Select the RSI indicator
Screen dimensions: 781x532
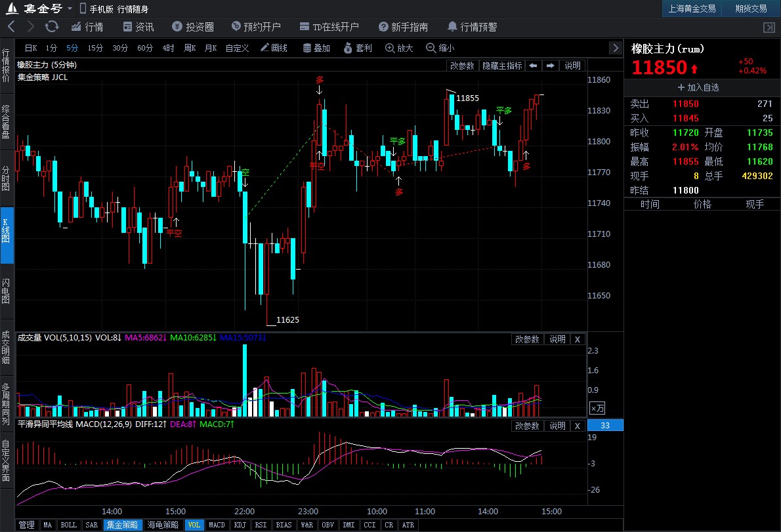pyautogui.click(x=261, y=525)
